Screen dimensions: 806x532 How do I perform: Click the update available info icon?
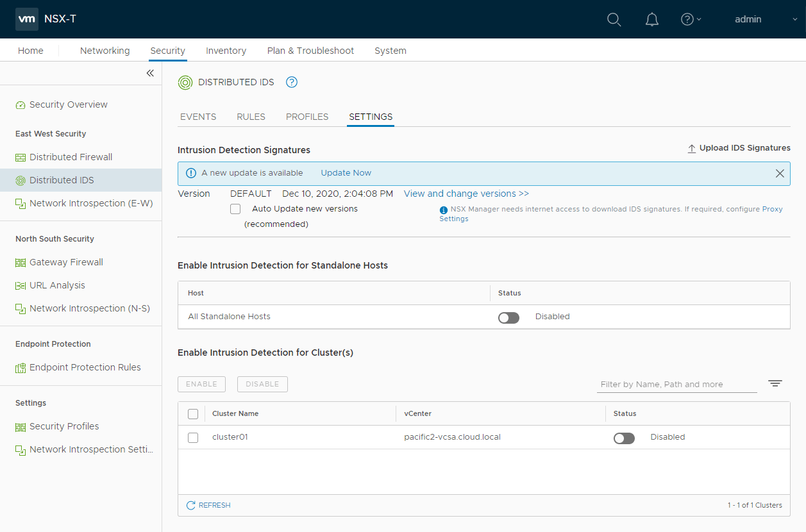pos(191,173)
